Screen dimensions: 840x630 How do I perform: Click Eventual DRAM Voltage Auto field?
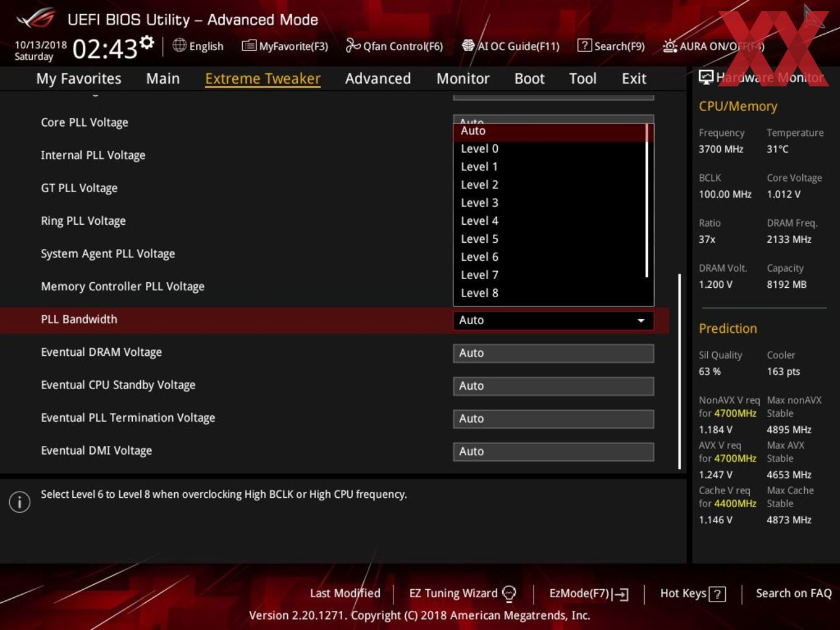pyautogui.click(x=553, y=353)
